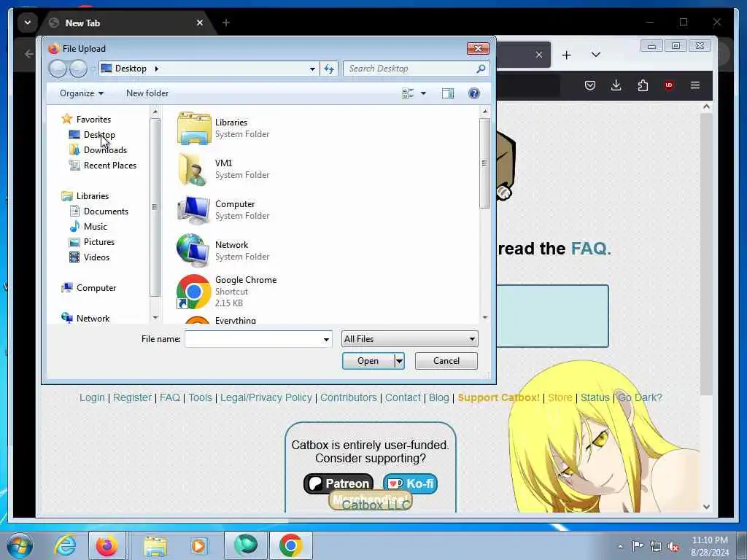Image resolution: width=747 pixels, height=560 pixels.
Task: Select the VM1 folder icon
Action: 193,169
